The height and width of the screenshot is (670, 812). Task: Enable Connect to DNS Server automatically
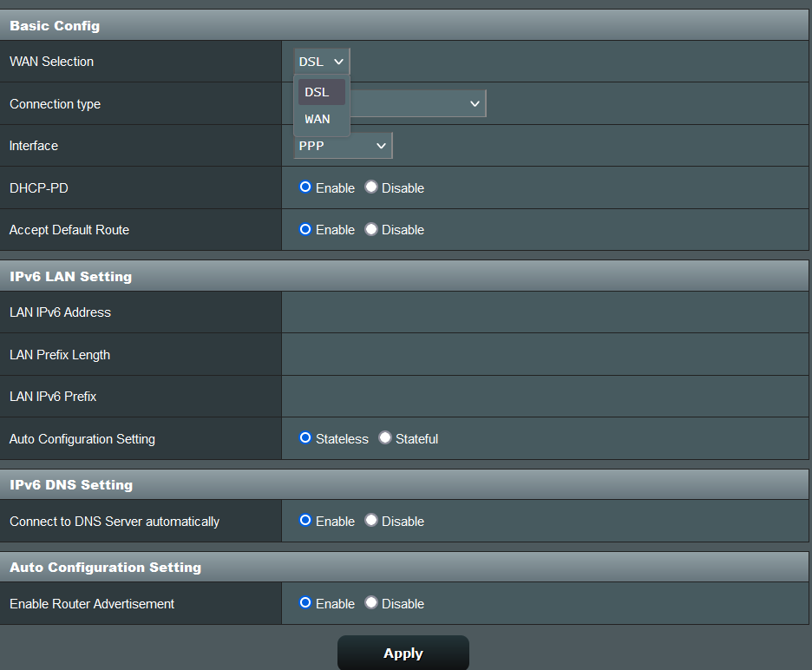(305, 521)
